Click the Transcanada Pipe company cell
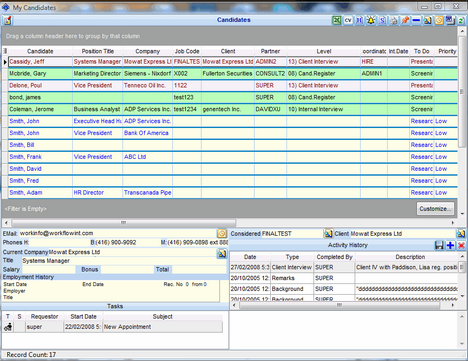468x361 pixels. pyautogui.click(x=147, y=193)
